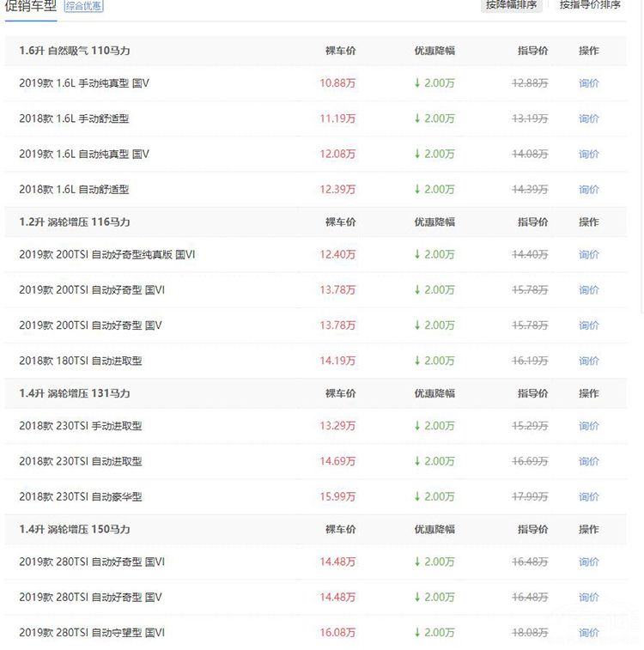Screen dimensions: 644x650
Task: Click the 2.00万 discount for 手动纯真型 国V
Action: coord(434,83)
